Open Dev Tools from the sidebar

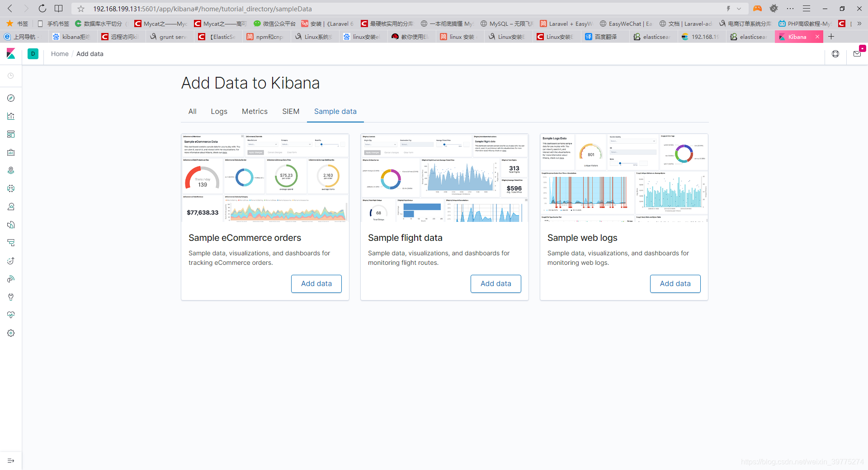pyautogui.click(x=11, y=297)
